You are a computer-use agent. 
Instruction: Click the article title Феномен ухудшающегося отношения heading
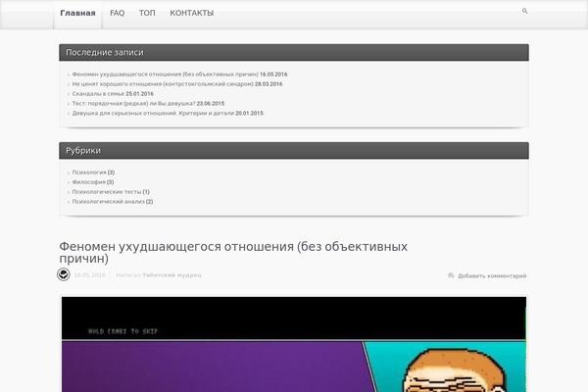pos(233,253)
